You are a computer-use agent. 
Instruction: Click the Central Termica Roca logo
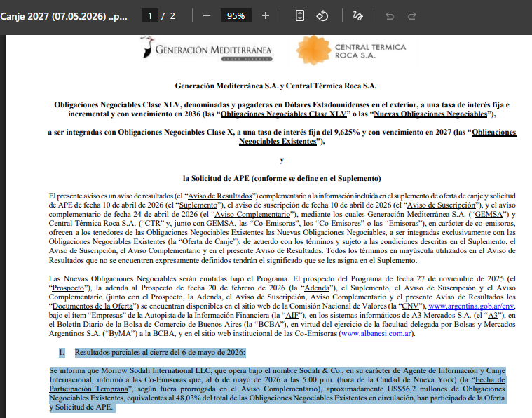[x=351, y=50]
